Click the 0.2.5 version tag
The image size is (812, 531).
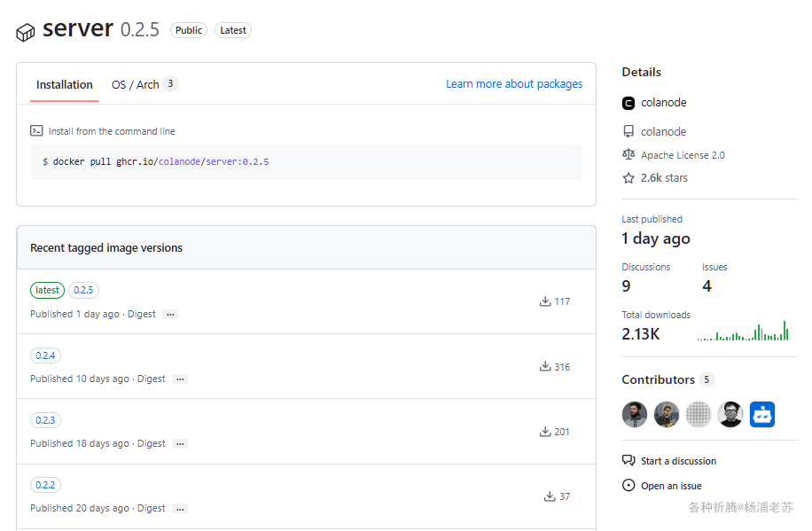coord(83,290)
